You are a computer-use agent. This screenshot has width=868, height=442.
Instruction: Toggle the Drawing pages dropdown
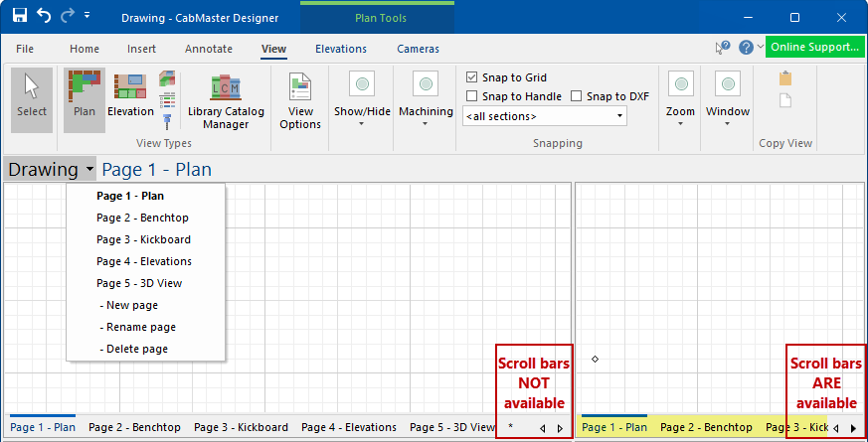[x=50, y=169]
